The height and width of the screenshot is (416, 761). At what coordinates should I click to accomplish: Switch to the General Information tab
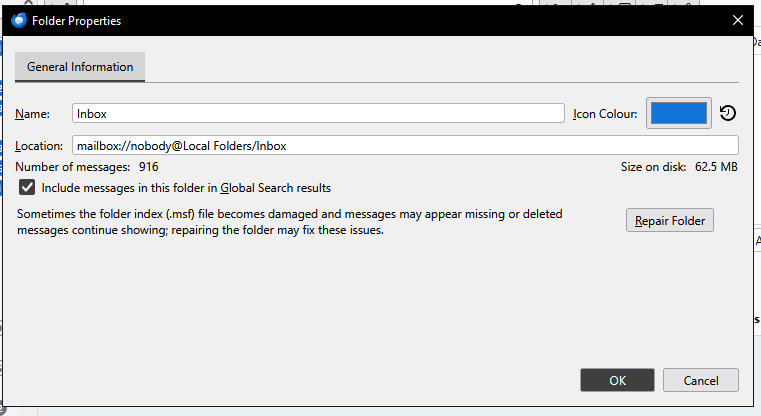click(x=80, y=67)
